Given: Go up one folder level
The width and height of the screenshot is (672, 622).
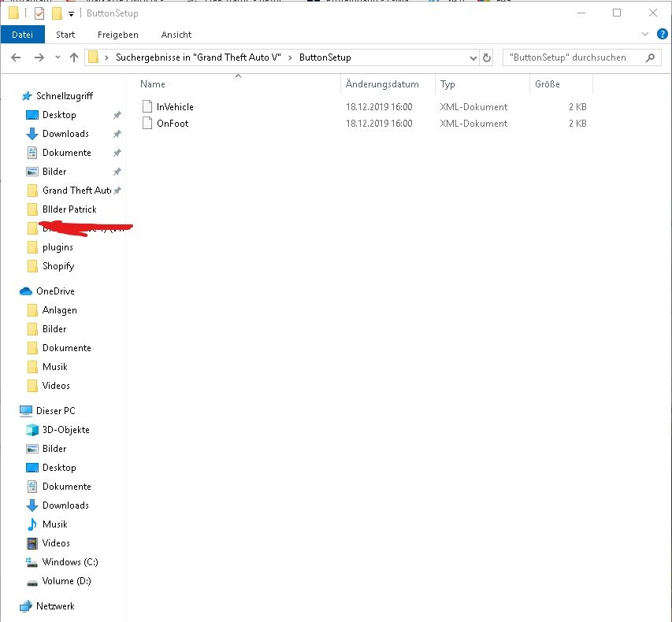Looking at the screenshot, I should [74, 57].
